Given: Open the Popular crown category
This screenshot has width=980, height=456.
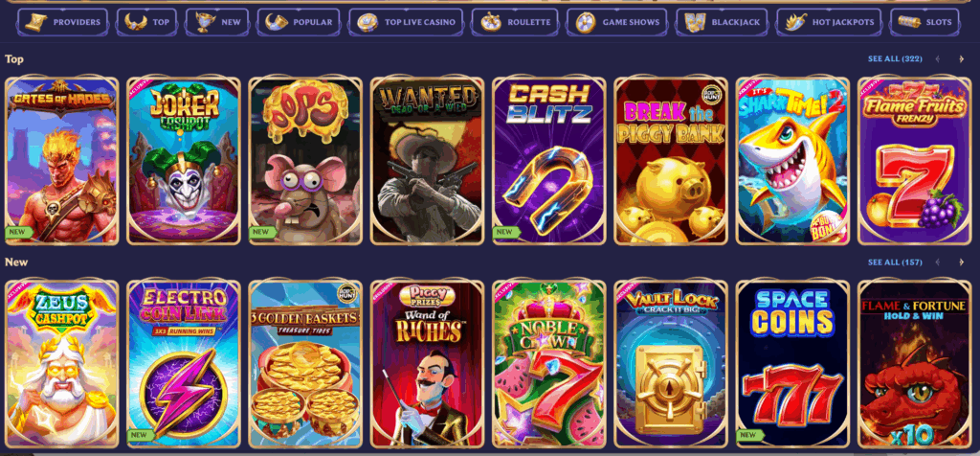Looking at the screenshot, I should pos(299,23).
